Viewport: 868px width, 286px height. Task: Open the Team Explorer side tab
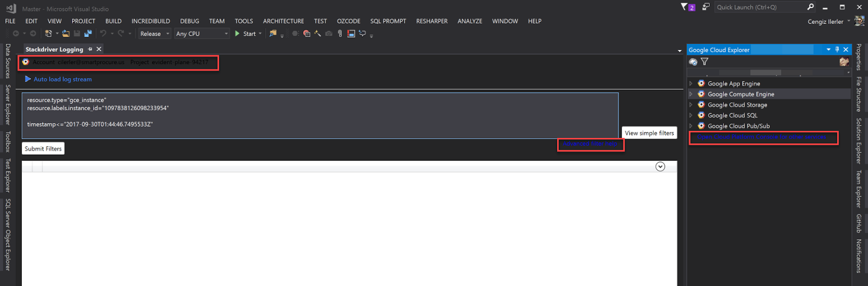click(x=859, y=189)
